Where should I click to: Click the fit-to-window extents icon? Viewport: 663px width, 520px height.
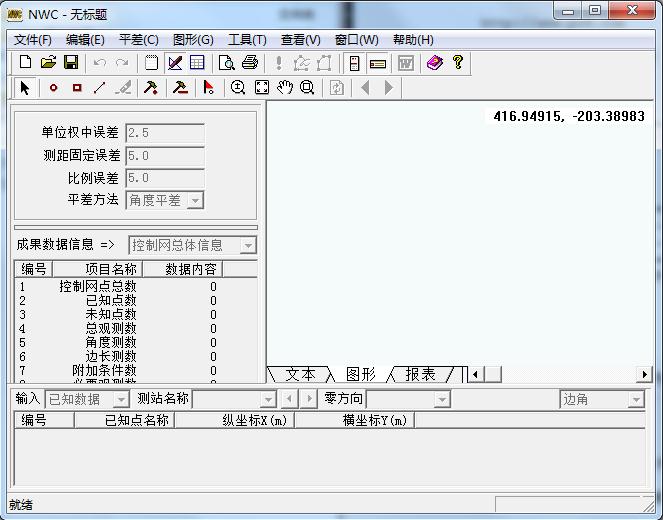tap(262, 88)
